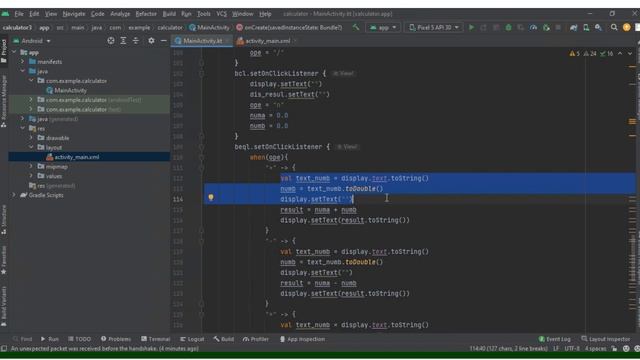
Task: Open the Refactor menu
Action: click(x=146, y=14)
